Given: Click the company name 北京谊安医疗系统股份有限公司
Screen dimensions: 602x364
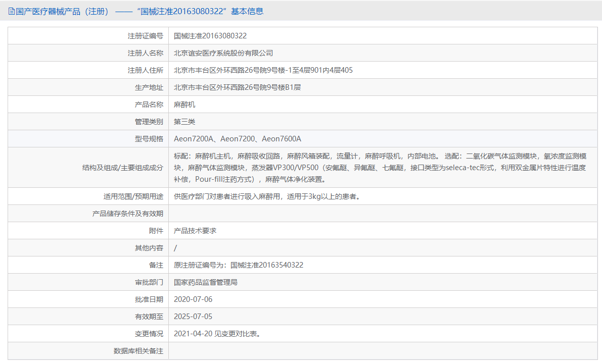Looking at the screenshot, I should [223, 53].
